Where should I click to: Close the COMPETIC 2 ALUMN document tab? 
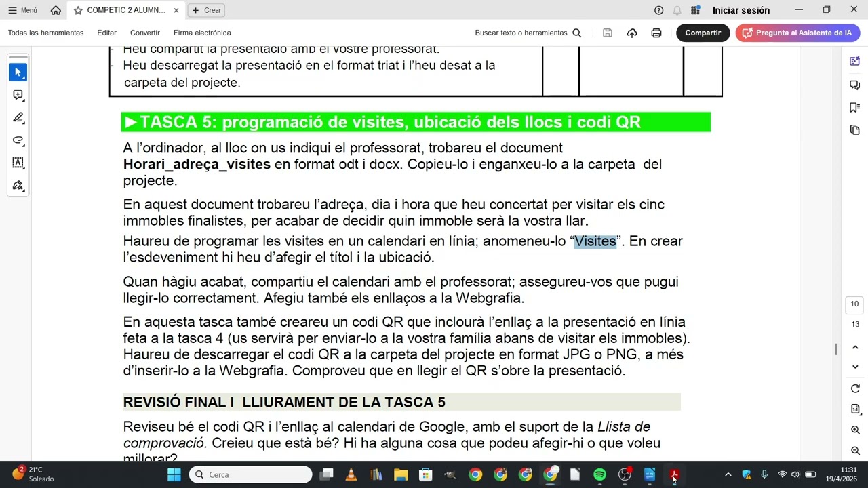[176, 10]
